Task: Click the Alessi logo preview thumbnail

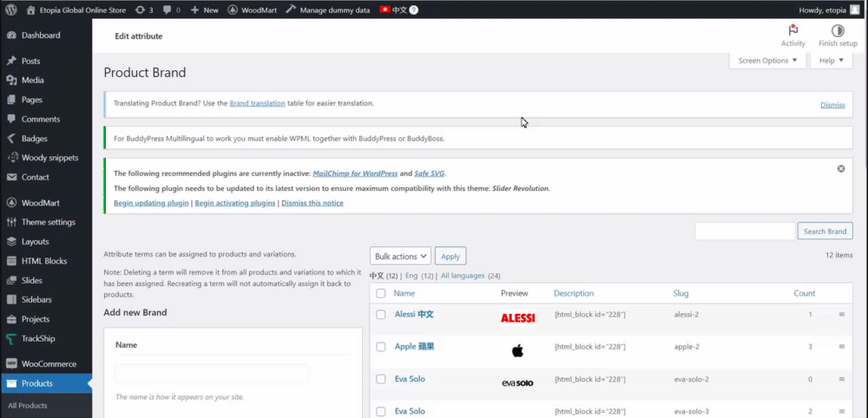Action: pos(517,318)
